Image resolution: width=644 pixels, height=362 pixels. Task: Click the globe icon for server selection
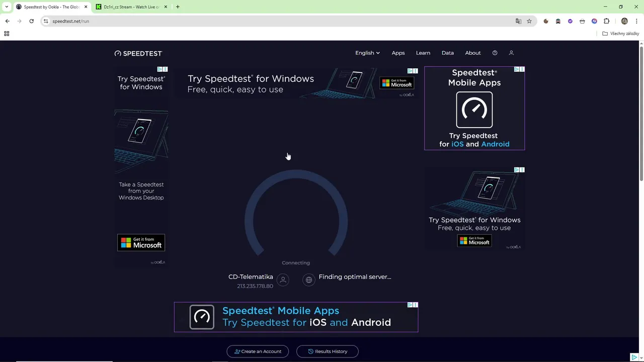(309, 280)
